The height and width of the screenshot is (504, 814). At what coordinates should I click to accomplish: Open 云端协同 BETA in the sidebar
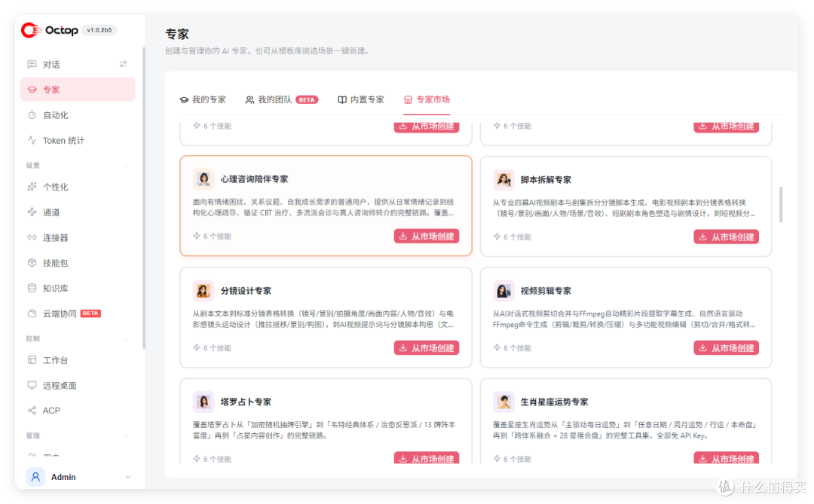78,313
